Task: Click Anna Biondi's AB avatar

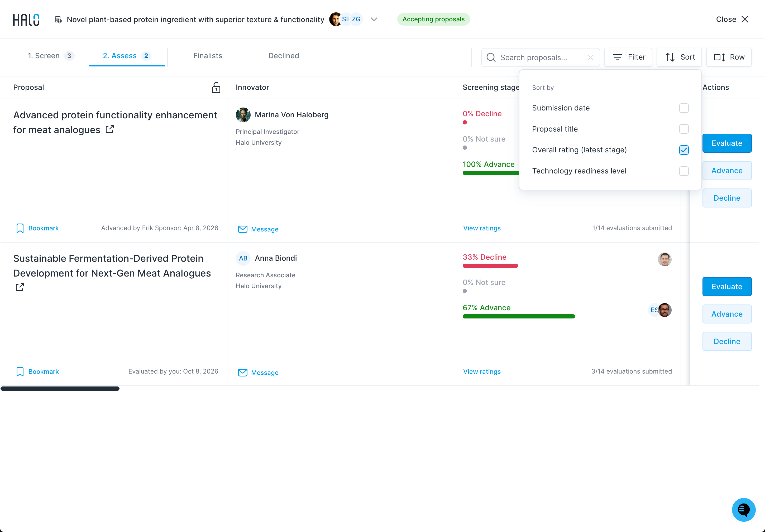Action: point(243,258)
